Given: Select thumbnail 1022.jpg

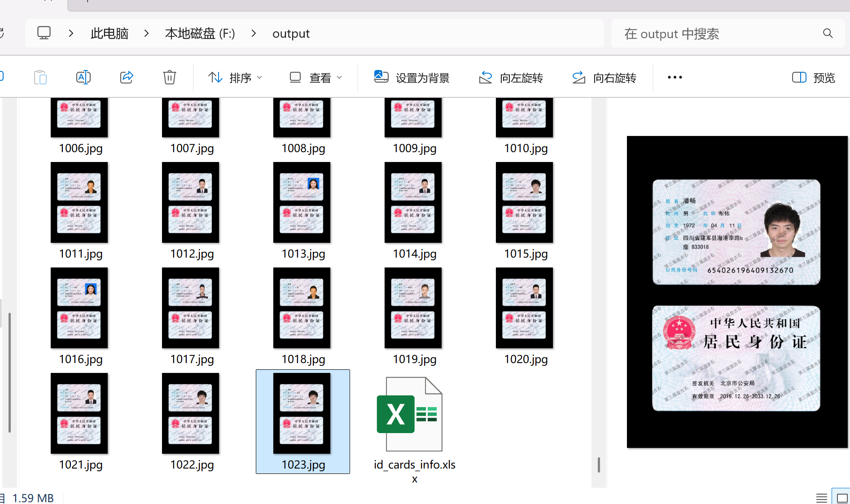Looking at the screenshot, I should tap(191, 413).
